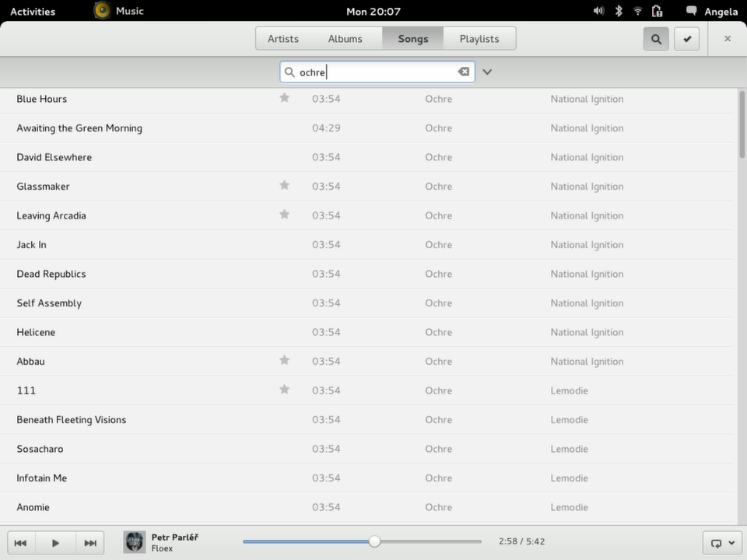Click the 04:29 duration value

point(326,128)
